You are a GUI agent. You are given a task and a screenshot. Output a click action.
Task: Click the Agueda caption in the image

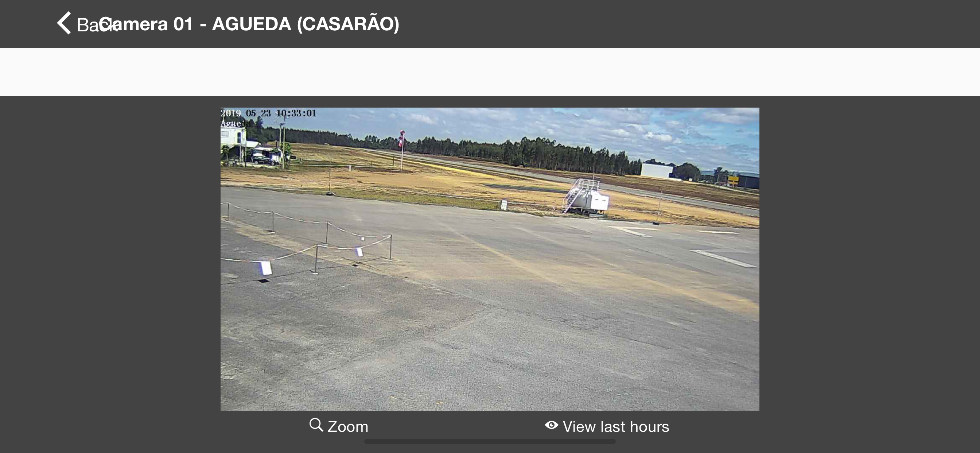tap(236, 123)
